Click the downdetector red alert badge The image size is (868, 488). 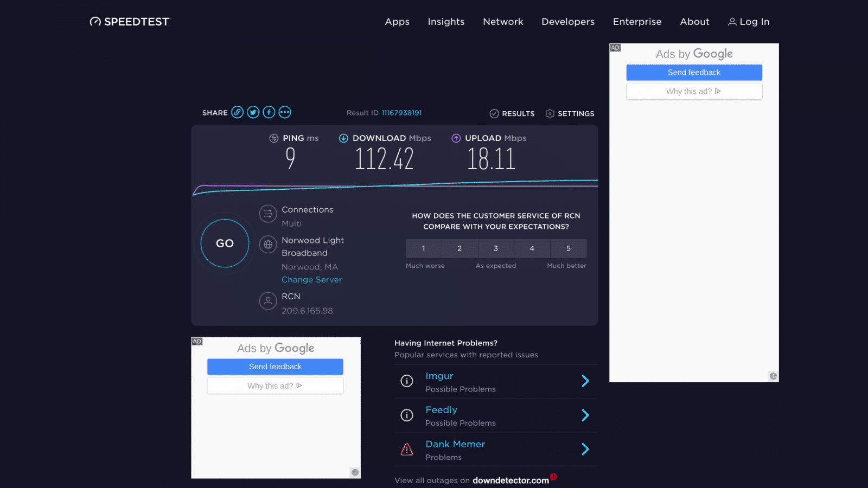tap(553, 477)
